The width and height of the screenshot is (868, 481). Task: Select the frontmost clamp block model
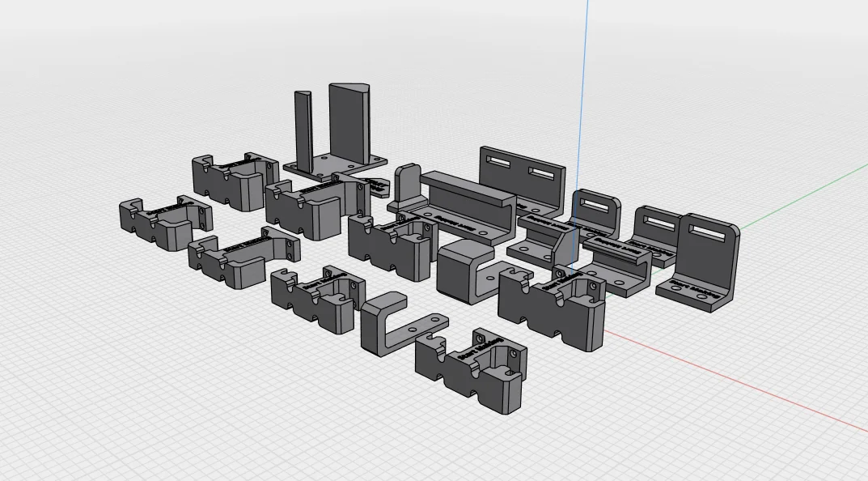pyautogui.click(x=471, y=370)
